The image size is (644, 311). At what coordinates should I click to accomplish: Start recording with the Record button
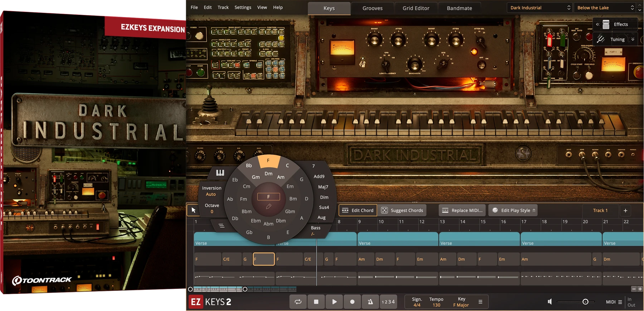[x=352, y=302]
